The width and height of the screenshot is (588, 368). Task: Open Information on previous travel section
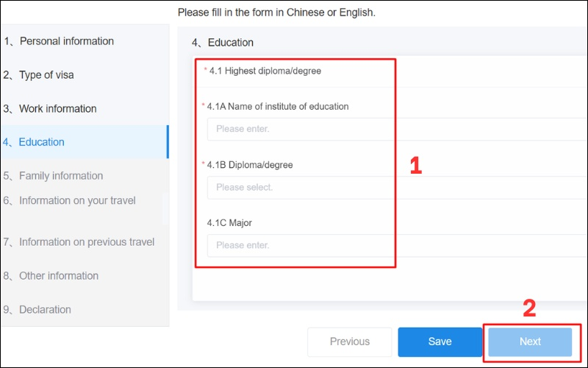point(87,242)
